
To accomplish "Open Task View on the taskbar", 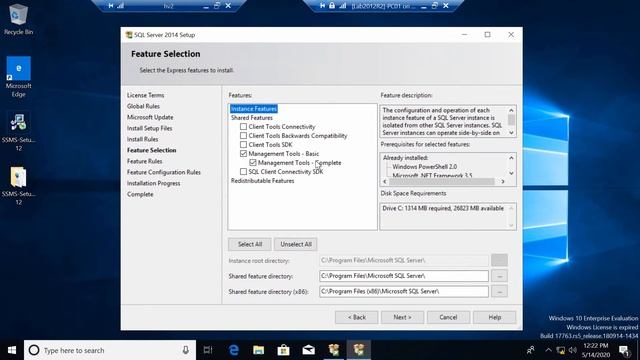I will 208,350.
